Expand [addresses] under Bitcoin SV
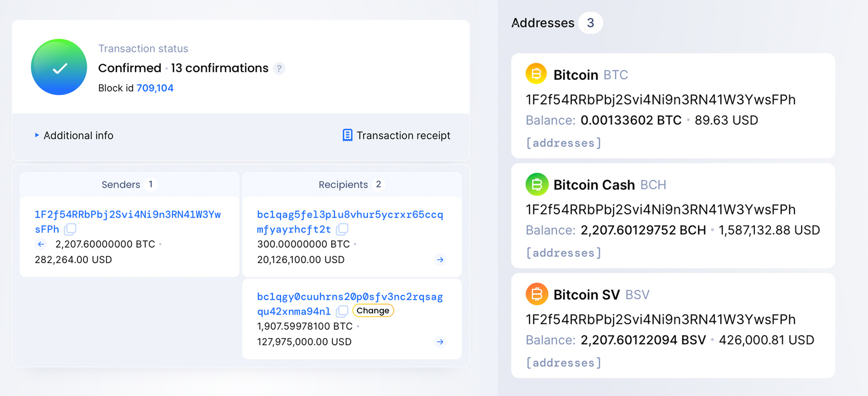This screenshot has width=868, height=396. 564,363
